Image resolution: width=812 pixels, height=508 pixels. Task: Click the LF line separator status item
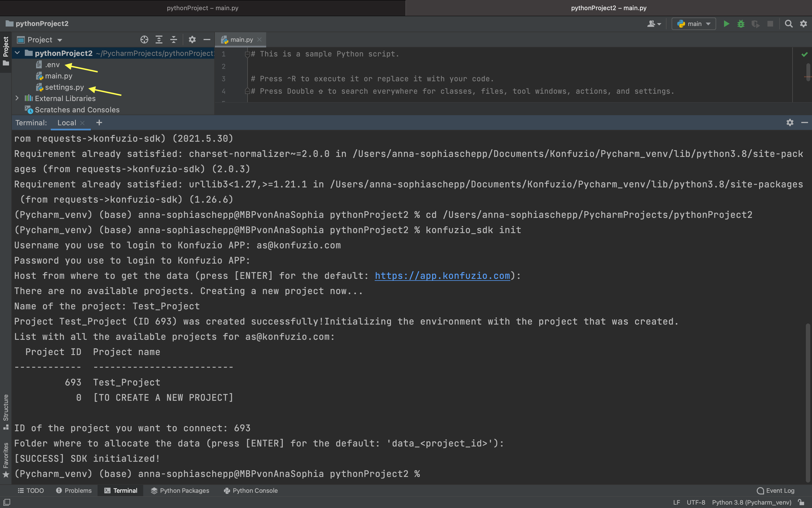click(676, 502)
